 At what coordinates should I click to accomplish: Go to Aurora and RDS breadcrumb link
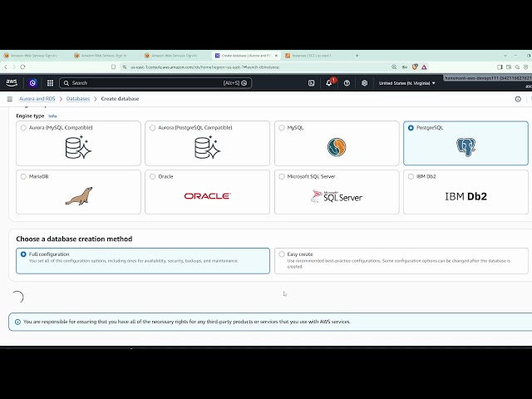click(x=37, y=99)
